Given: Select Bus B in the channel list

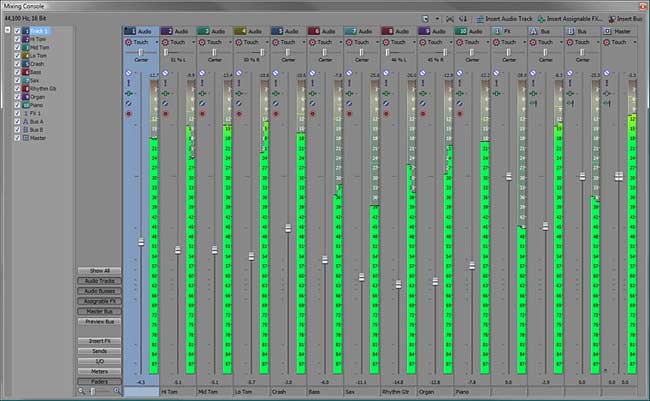Looking at the screenshot, I should pyautogui.click(x=36, y=130).
